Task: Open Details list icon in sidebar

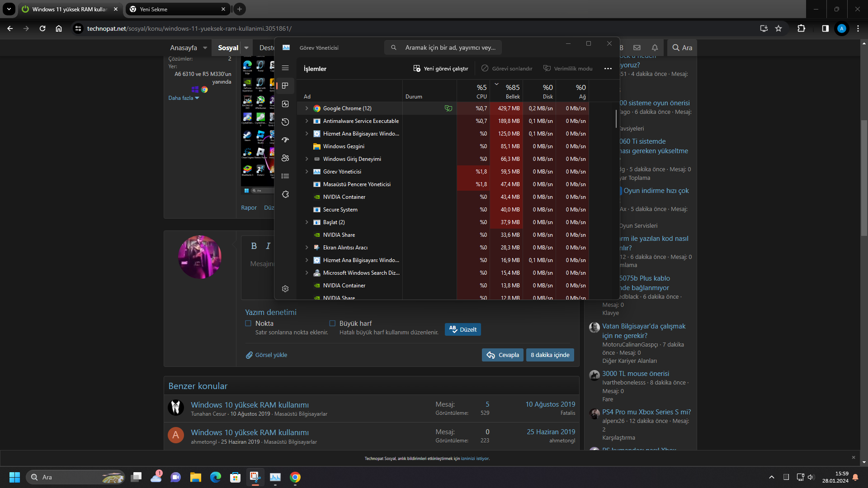Action: 285,176
